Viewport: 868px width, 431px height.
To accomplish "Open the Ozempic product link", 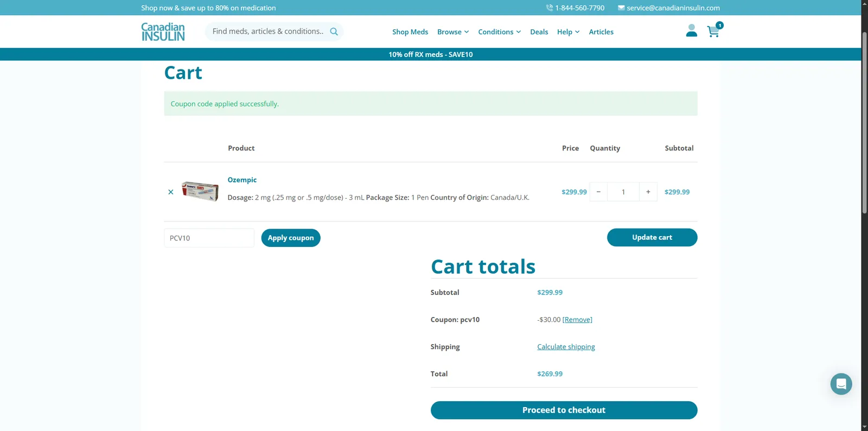I will point(242,180).
